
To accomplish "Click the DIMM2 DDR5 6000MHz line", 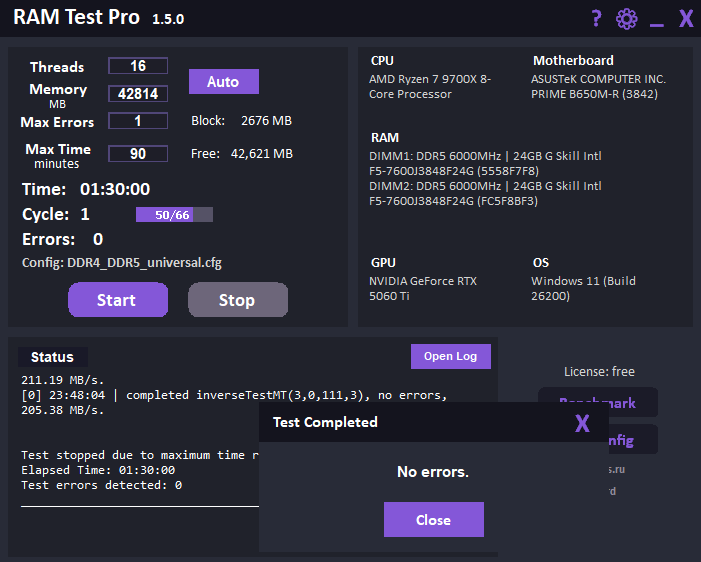I will tap(485, 186).
